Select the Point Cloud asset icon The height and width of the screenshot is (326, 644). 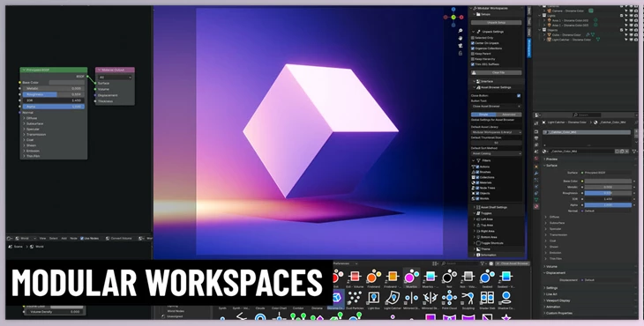(x=449, y=298)
